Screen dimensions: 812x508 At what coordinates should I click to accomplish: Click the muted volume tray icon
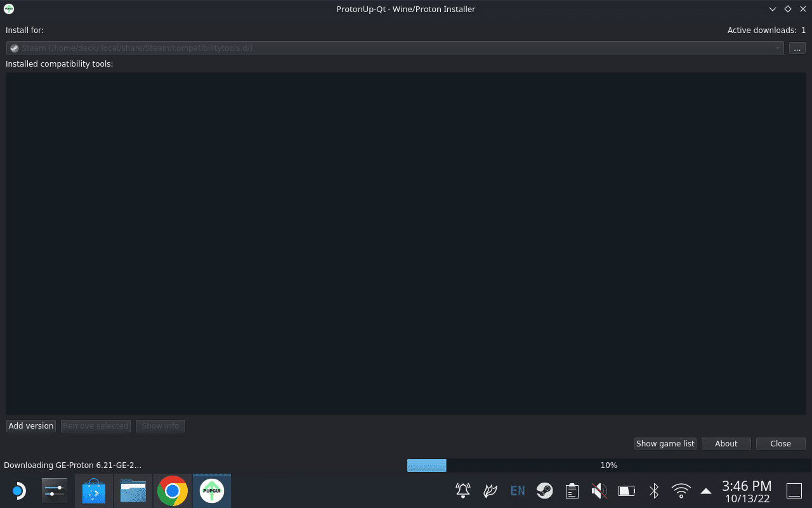pos(599,491)
